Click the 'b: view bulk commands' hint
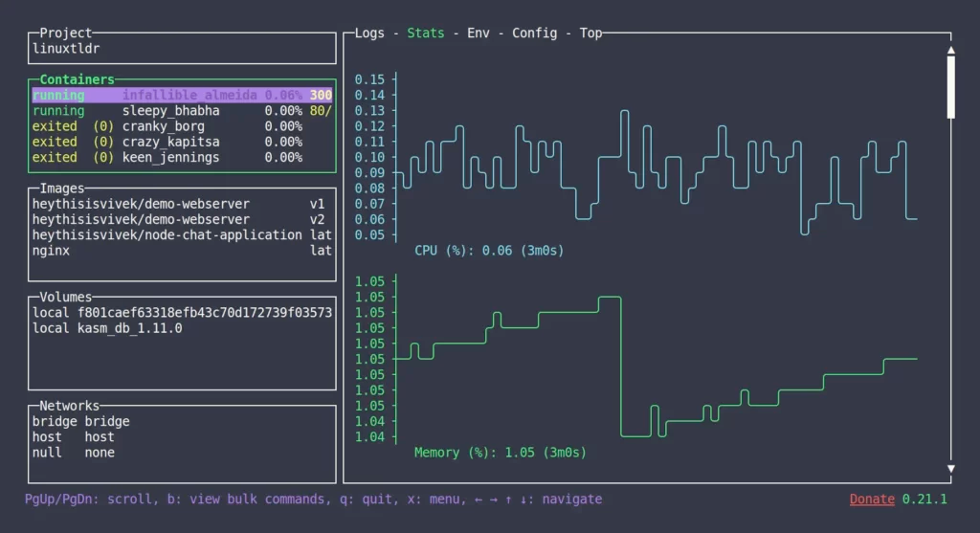This screenshot has height=533, width=980. tap(246, 500)
